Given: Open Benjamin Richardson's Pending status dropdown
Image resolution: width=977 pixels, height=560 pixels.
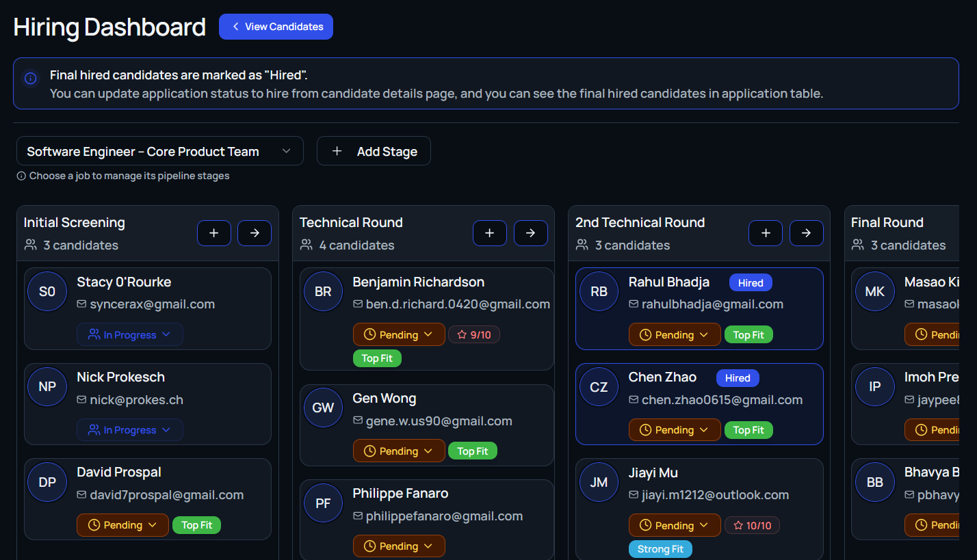Looking at the screenshot, I should point(398,335).
